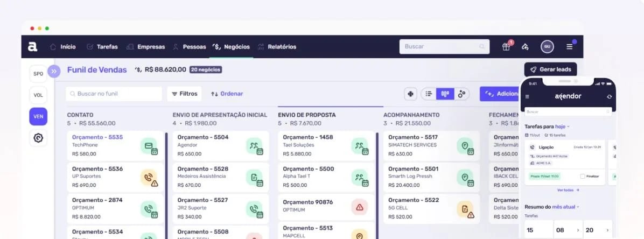
Task: Open funnel settings gear icon in sidebar
Action: [38, 138]
